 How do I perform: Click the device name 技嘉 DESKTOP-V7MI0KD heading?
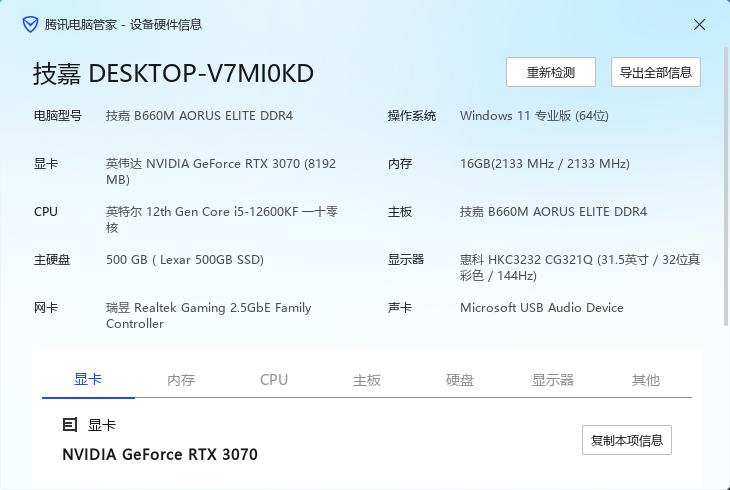coord(174,73)
